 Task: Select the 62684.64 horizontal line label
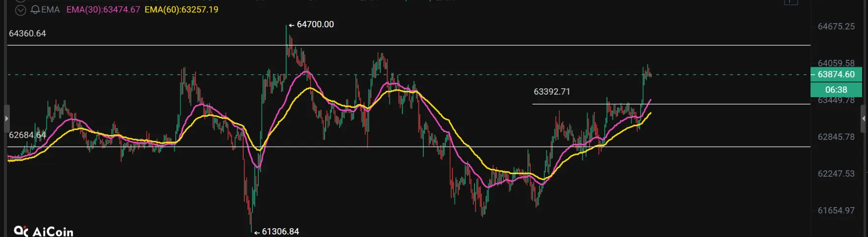(x=28, y=135)
